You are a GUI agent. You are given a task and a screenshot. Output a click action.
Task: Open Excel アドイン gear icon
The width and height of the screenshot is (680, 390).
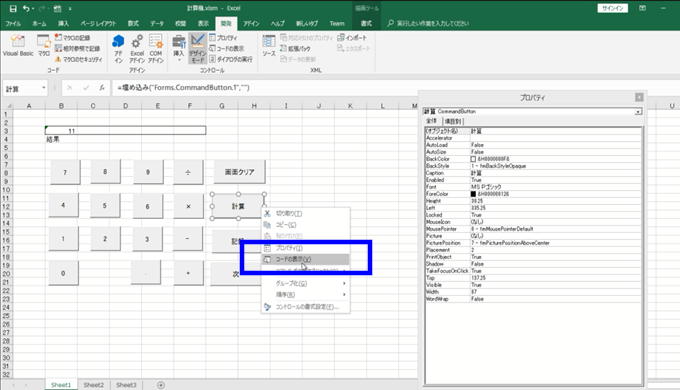pyautogui.click(x=137, y=48)
